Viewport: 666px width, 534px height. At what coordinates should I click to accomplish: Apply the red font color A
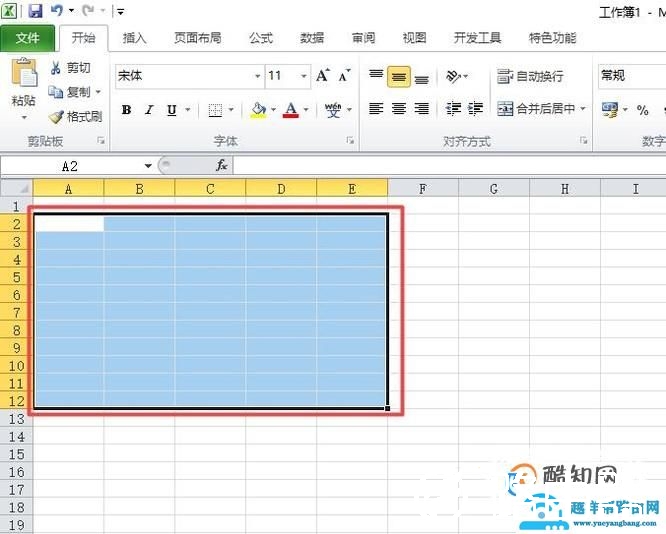(291, 110)
